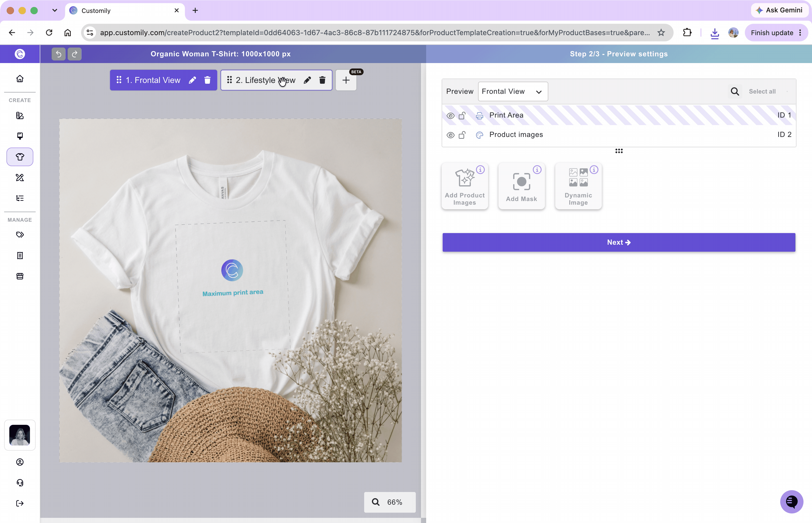The image size is (812, 523).
Task: Open the home icon in sidebar
Action: [x=20, y=79]
